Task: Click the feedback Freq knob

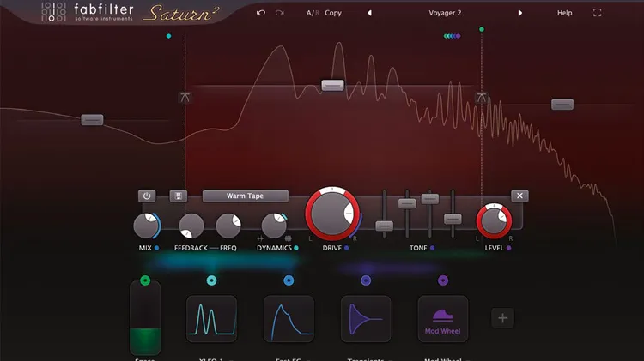Action: click(x=228, y=226)
